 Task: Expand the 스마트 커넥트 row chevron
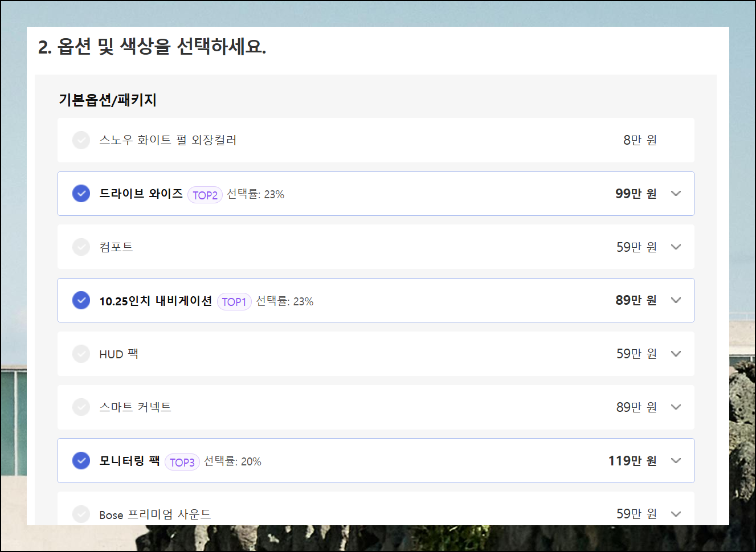pos(676,407)
